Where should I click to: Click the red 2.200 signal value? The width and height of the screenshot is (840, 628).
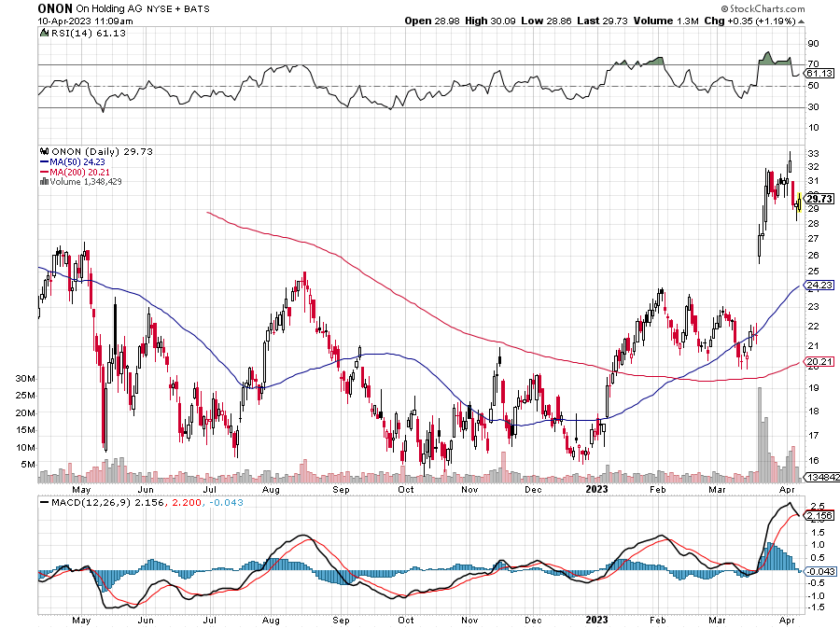point(186,503)
